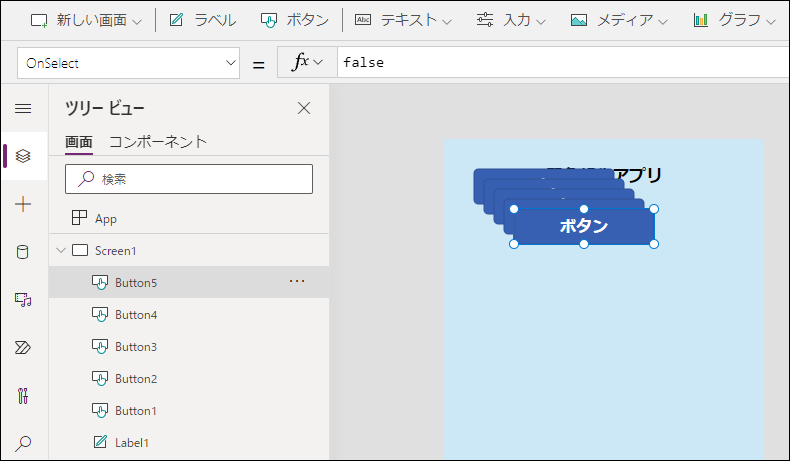790x461 pixels.
Task: Click the Button3 control icon in tree
Action: click(100, 346)
